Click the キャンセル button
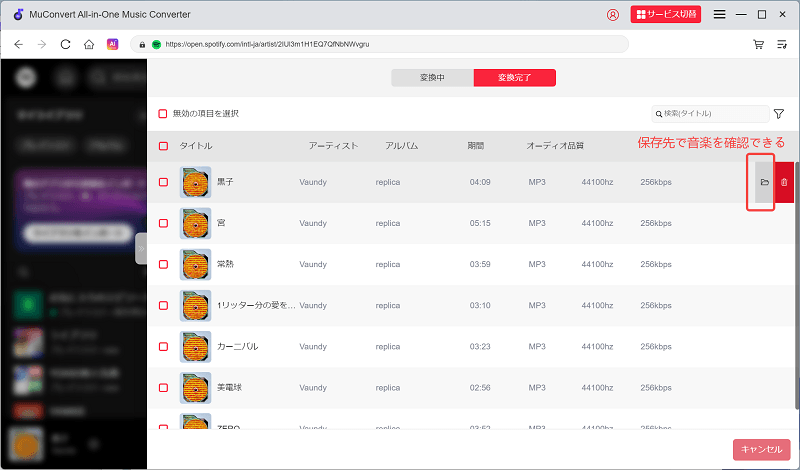 (x=761, y=450)
